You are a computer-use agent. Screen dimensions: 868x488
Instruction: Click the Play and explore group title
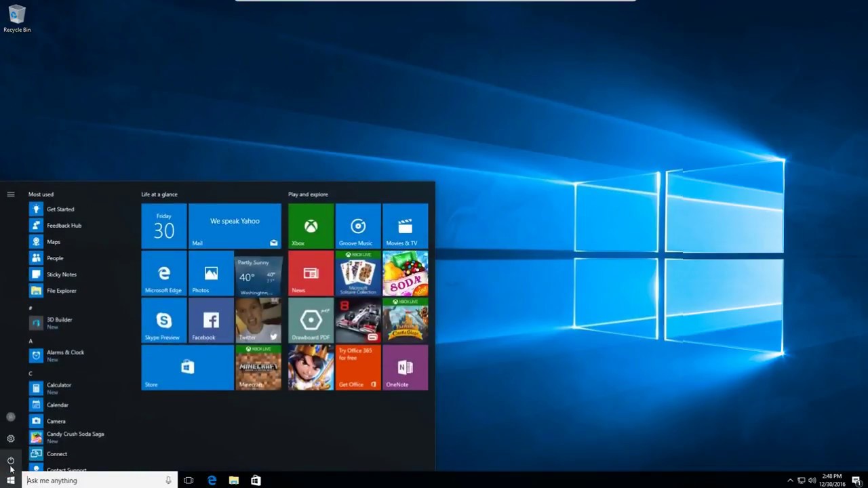click(x=308, y=194)
